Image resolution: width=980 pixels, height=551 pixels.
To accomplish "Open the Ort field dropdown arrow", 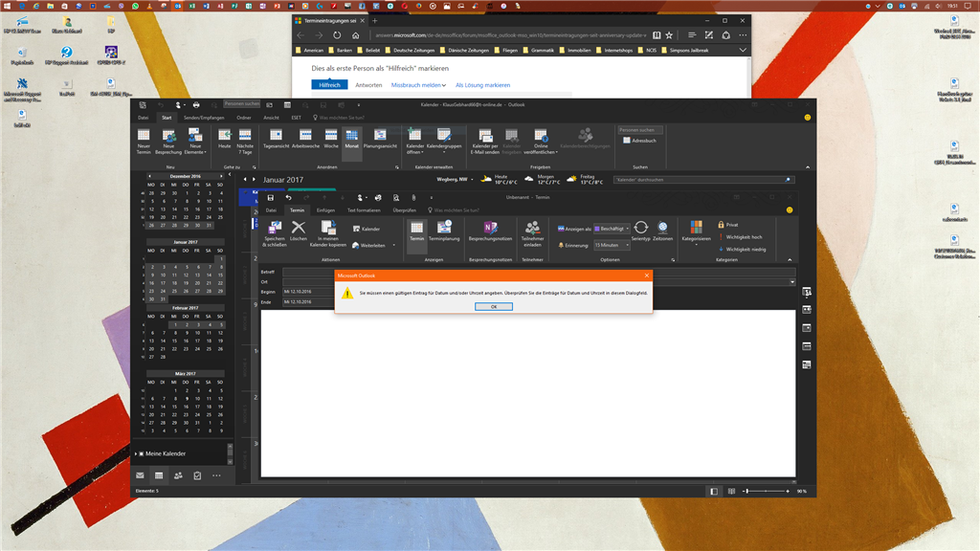I will click(x=791, y=282).
